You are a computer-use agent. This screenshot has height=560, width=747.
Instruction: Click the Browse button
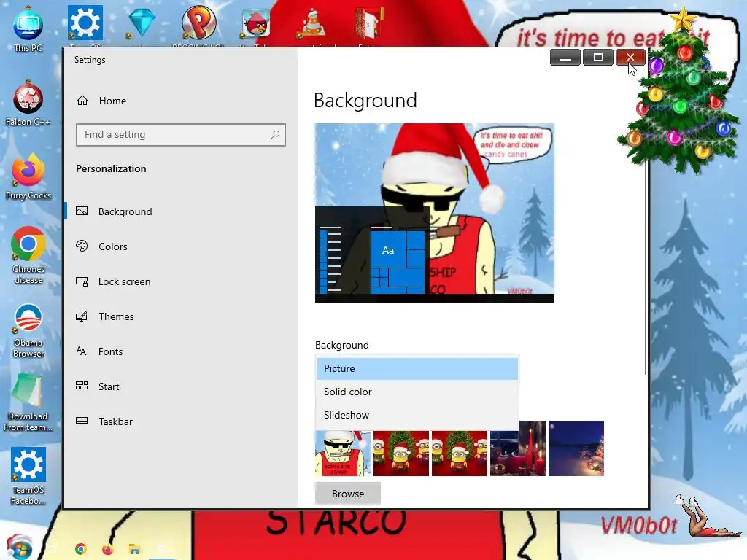pos(348,494)
